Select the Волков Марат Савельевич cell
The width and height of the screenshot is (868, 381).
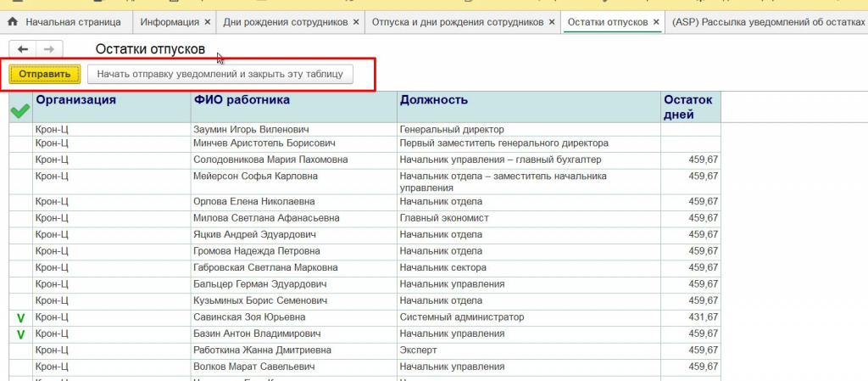(x=294, y=367)
